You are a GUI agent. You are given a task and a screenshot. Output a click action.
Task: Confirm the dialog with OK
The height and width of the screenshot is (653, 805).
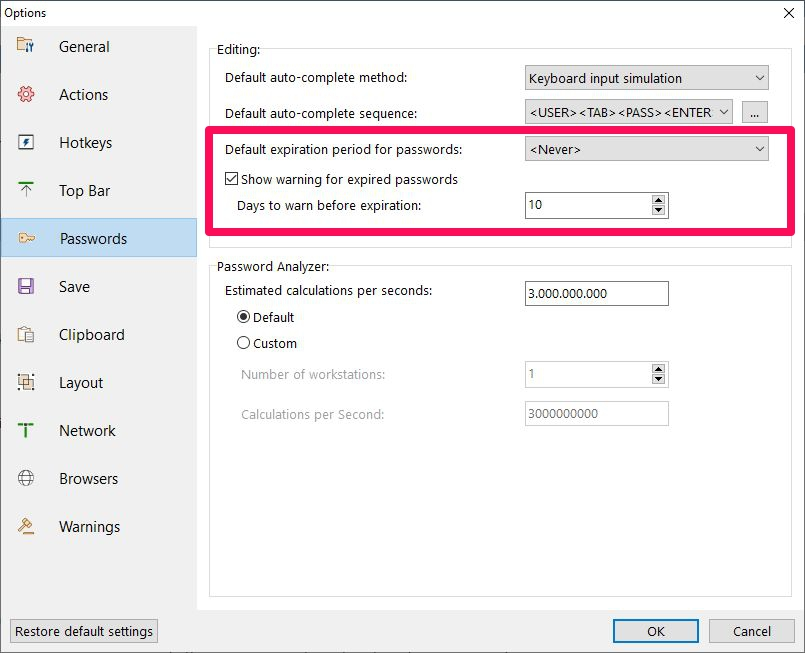656,631
